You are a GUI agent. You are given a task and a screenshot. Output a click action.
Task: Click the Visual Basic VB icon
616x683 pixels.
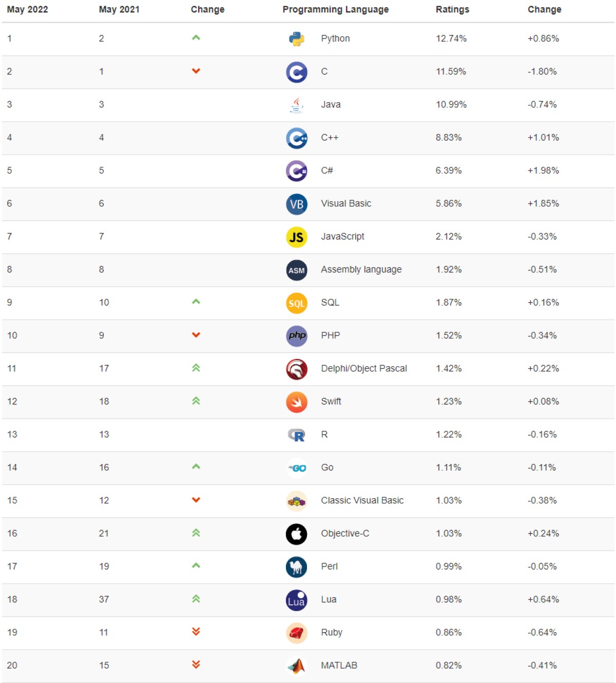pos(296,204)
